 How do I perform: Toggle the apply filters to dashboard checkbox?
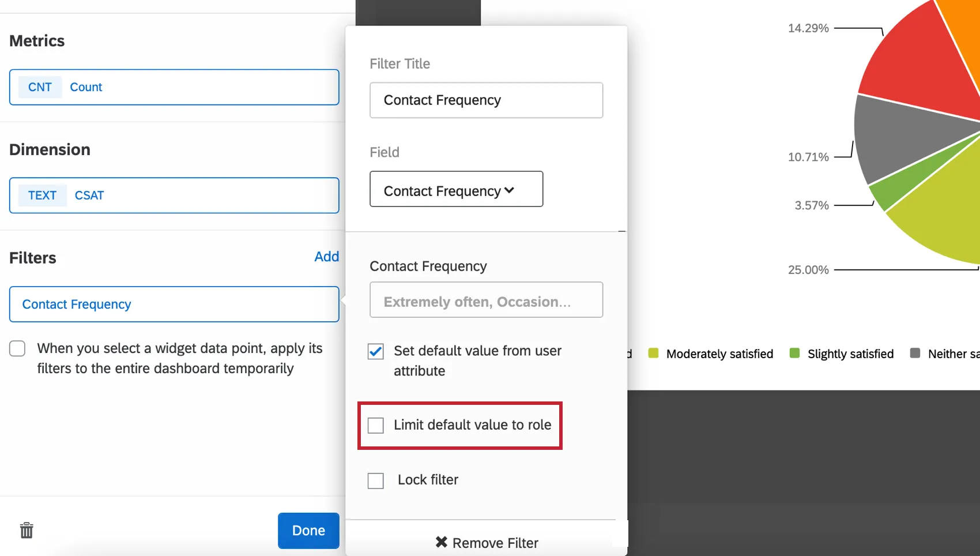[x=17, y=348]
